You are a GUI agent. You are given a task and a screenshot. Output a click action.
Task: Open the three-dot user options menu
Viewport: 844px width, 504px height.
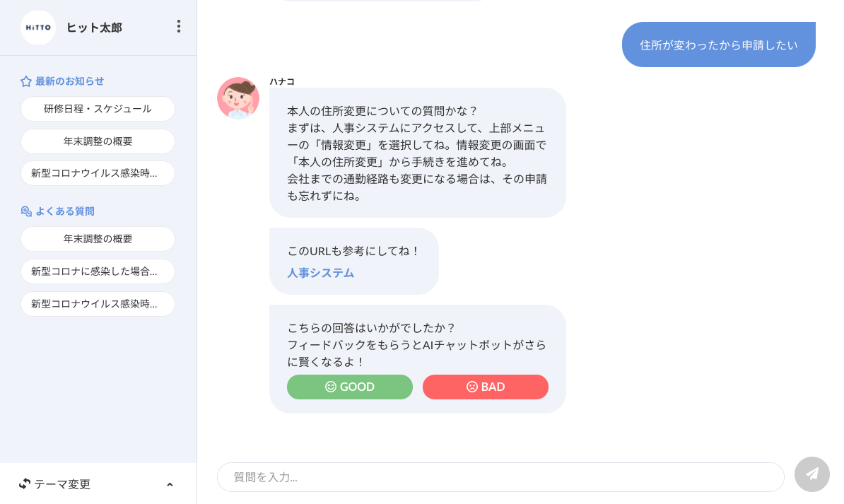pos(178,26)
